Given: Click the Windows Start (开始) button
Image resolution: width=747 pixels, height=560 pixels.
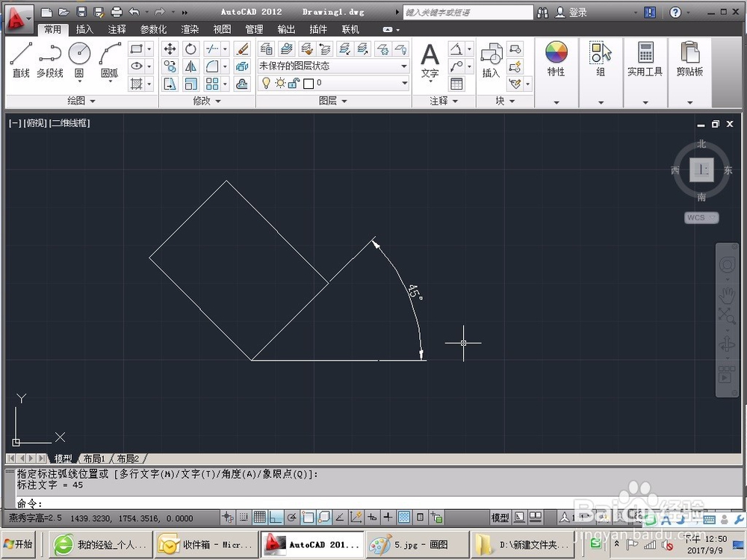Looking at the screenshot, I should pyautogui.click(x=18, y=544).
